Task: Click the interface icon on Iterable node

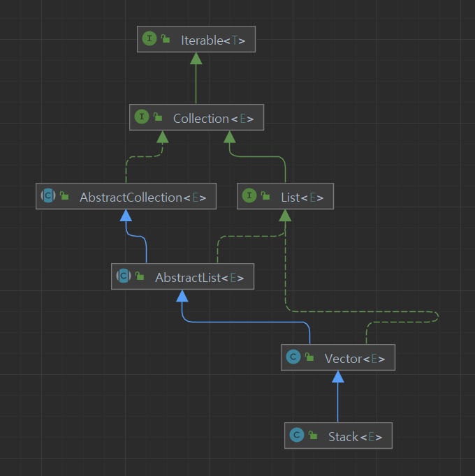Action: (x=149, y=39)
